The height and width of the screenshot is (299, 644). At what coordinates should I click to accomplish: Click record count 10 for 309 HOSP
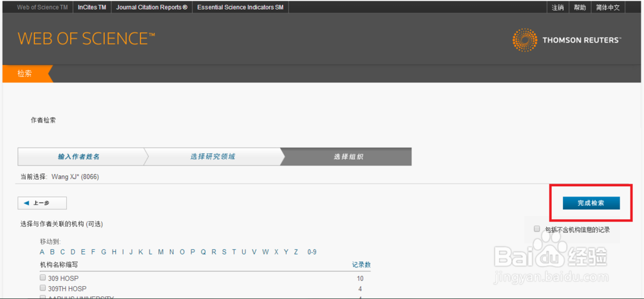pos(360,278)
